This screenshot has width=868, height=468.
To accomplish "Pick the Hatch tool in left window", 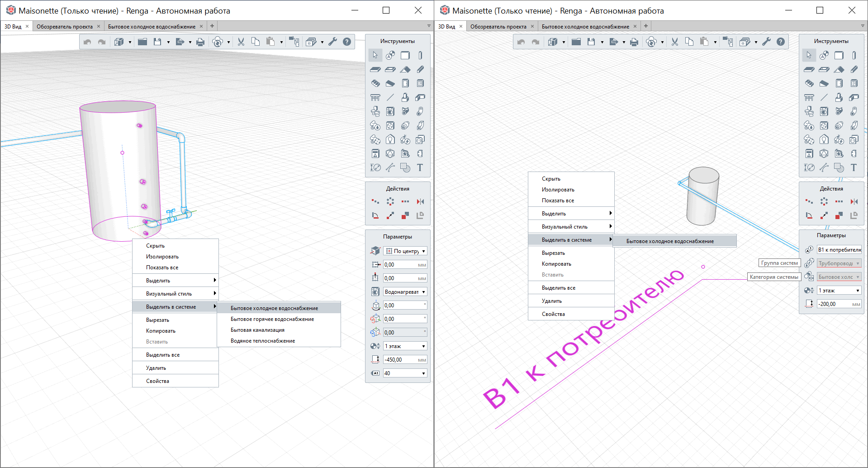I will (405, 167).
